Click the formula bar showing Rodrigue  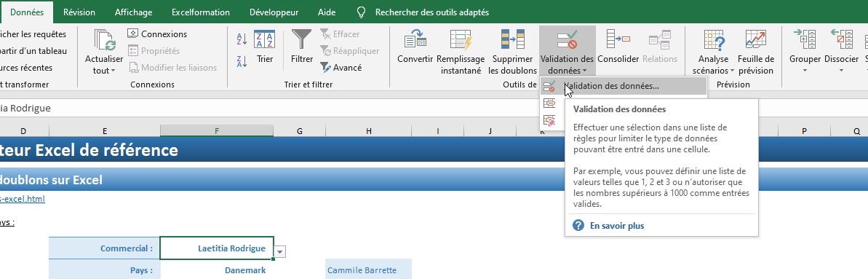point(434,108)
